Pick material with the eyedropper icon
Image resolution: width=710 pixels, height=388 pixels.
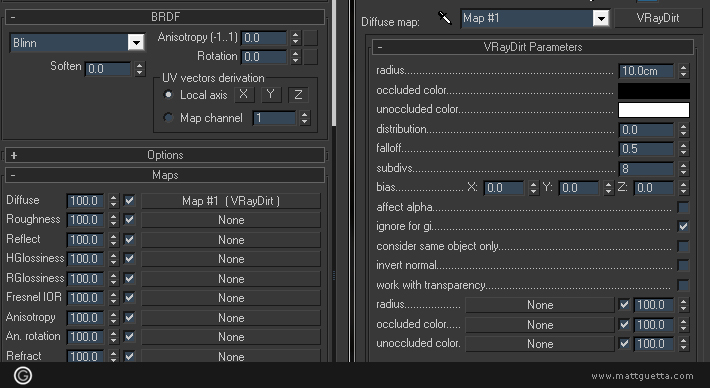coord(445,18)
